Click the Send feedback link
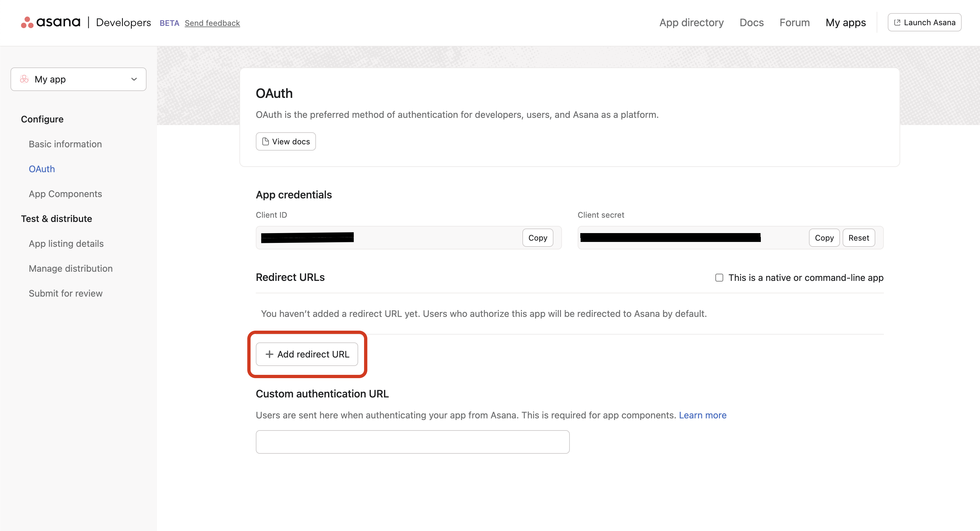The image size is (980, 531). click(212, 23)
